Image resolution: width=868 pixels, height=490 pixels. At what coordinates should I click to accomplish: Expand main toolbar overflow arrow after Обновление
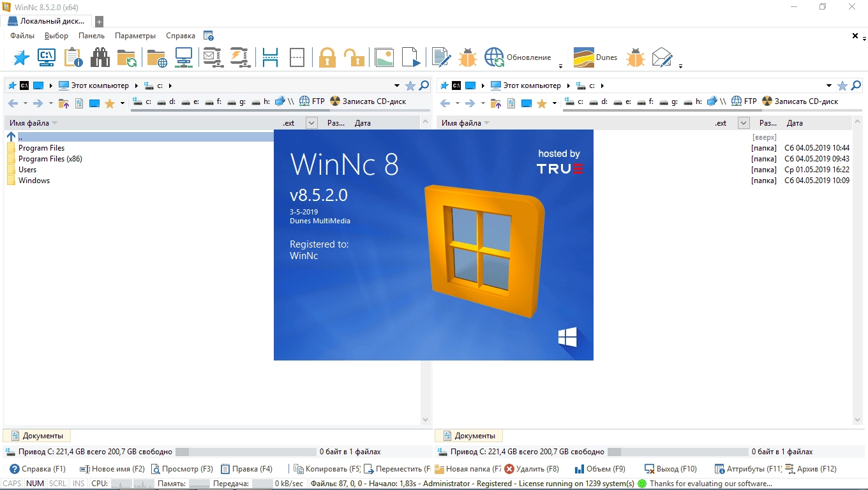pos(560,66)
